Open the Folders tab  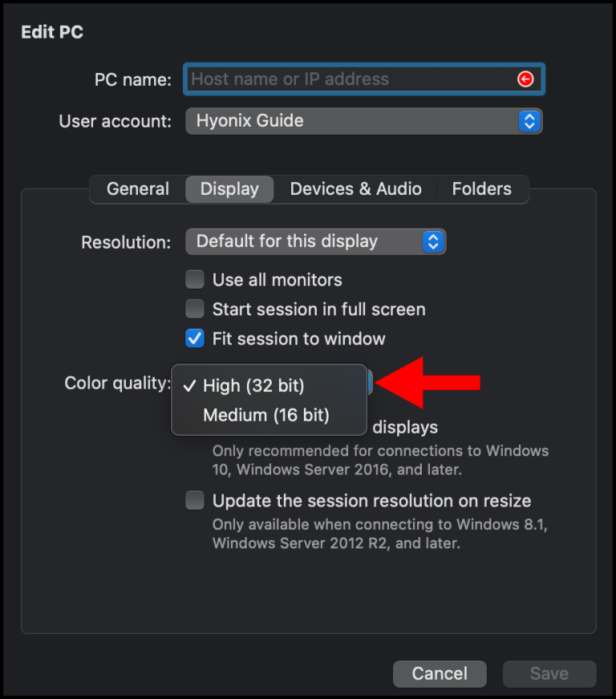pos(481,189)
